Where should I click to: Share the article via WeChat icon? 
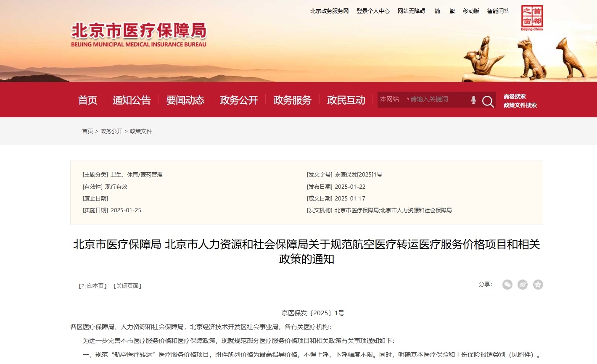pyautogui.click(x=507, y=285)
